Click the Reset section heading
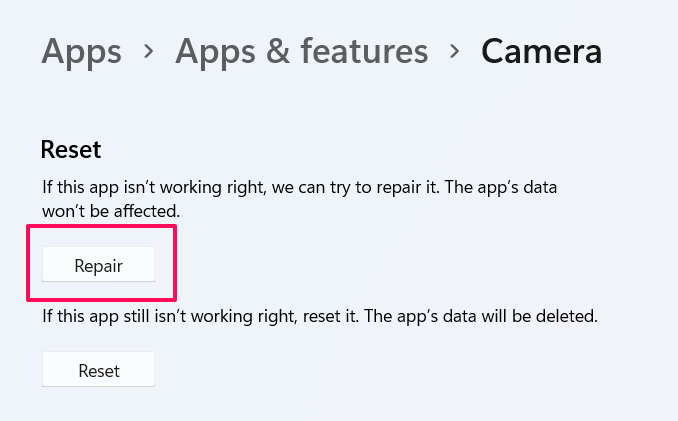The width and height of the screenshot is (678, 421). [71, 150]
